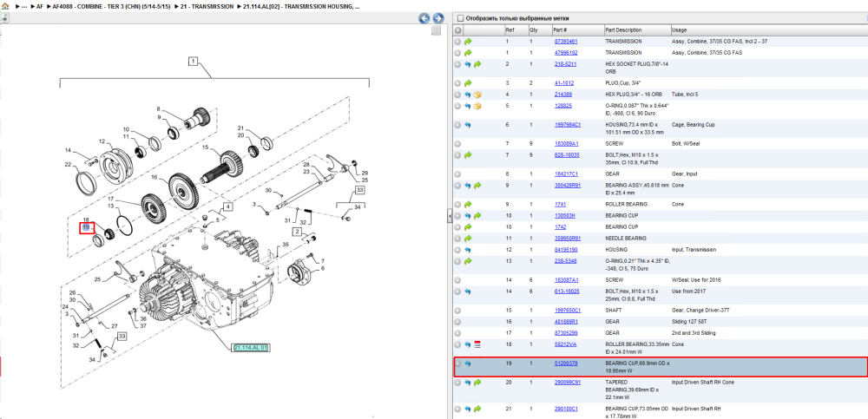The image size is (868, 419).
Task: Click the blue back arrow for part 290100C1
Action: coord(468,409)
